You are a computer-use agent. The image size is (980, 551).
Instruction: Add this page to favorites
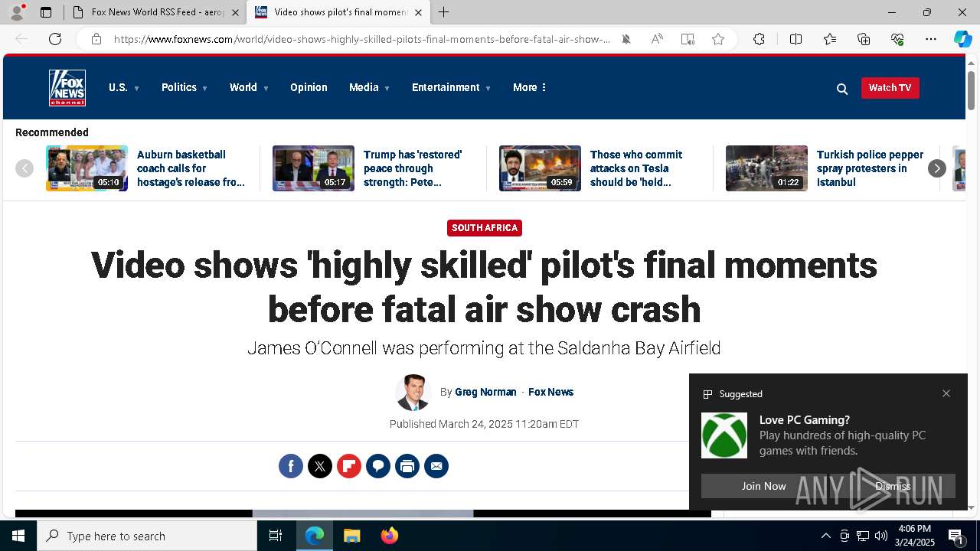tap(718, 39)
